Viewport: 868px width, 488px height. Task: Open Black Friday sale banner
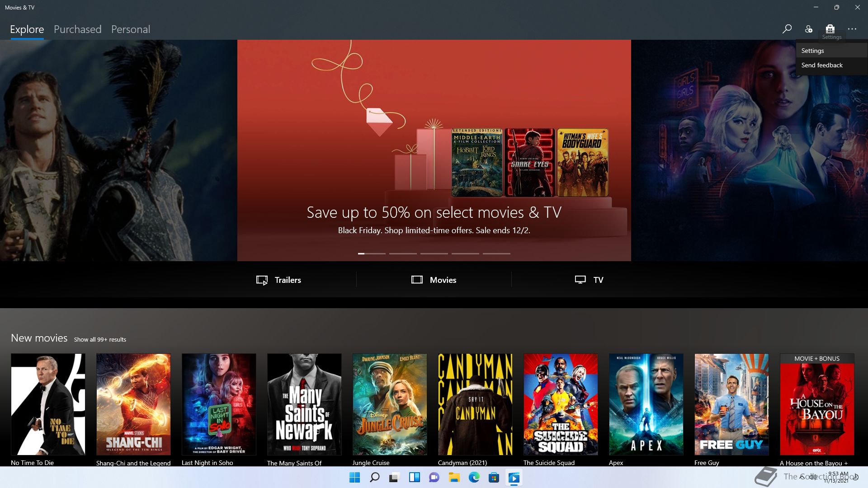pyautogui.click(x=434, y=150)
